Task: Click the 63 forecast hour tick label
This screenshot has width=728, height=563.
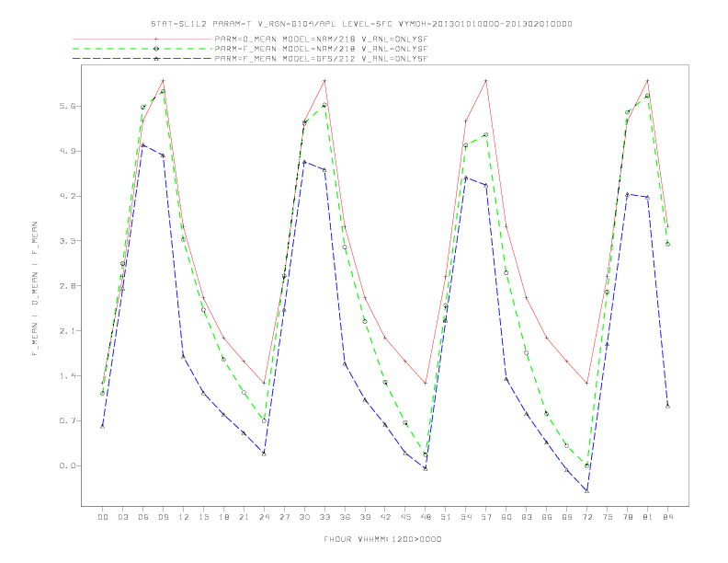Action: 527,517
